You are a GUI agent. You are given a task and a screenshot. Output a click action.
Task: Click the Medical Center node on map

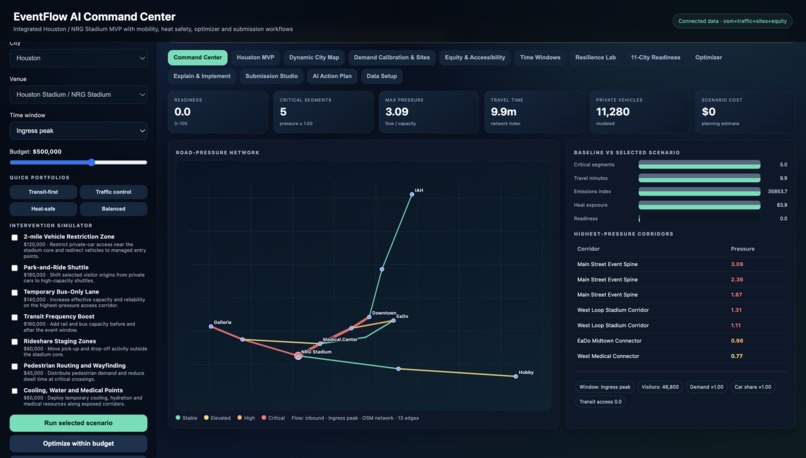[320, 343]
